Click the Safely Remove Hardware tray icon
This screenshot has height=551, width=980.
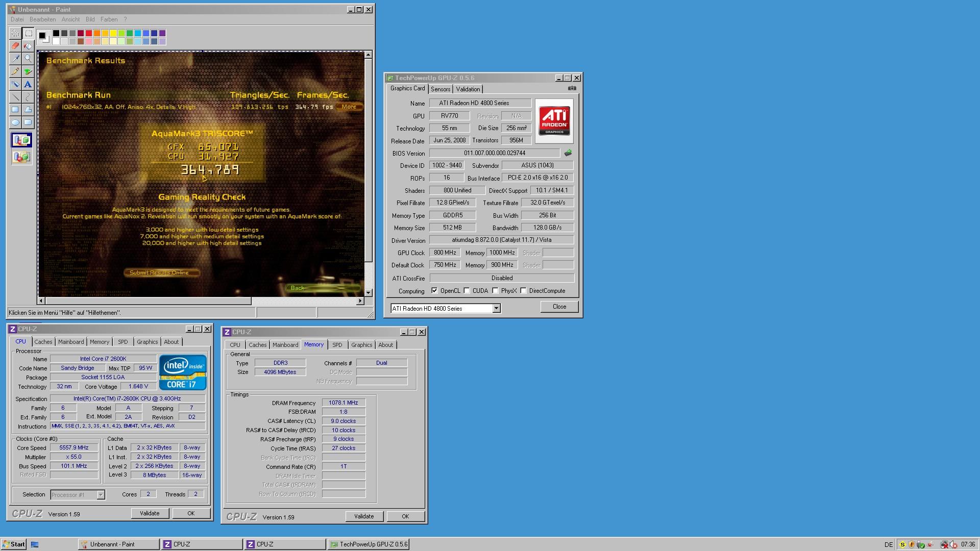(921, 544)
